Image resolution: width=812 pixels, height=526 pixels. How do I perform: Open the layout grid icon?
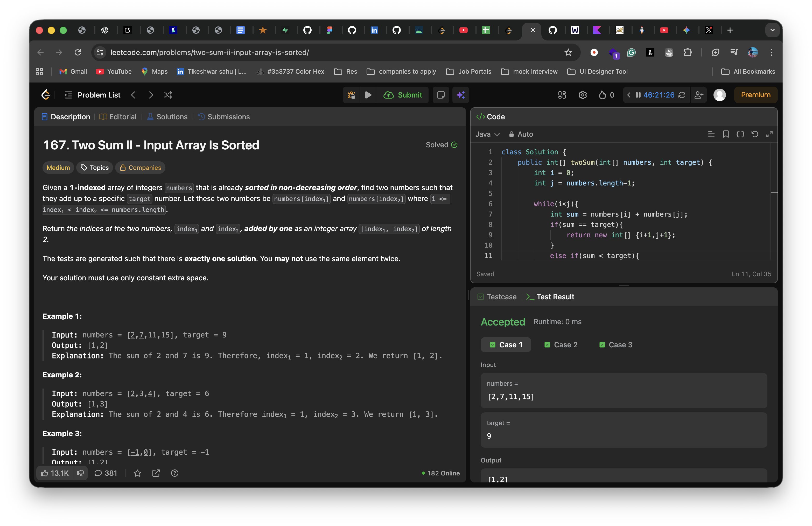[x=562, y=95]
